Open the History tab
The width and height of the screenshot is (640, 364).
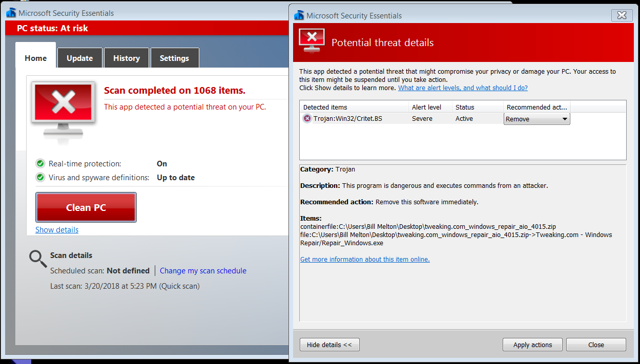click(x=127, y=58)
